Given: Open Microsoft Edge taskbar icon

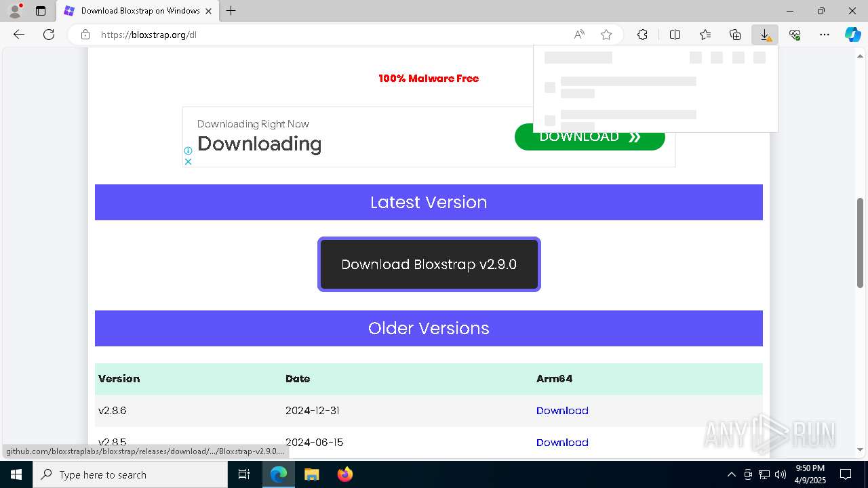Looking at the screenshot, I should click(x=279, y=474).
